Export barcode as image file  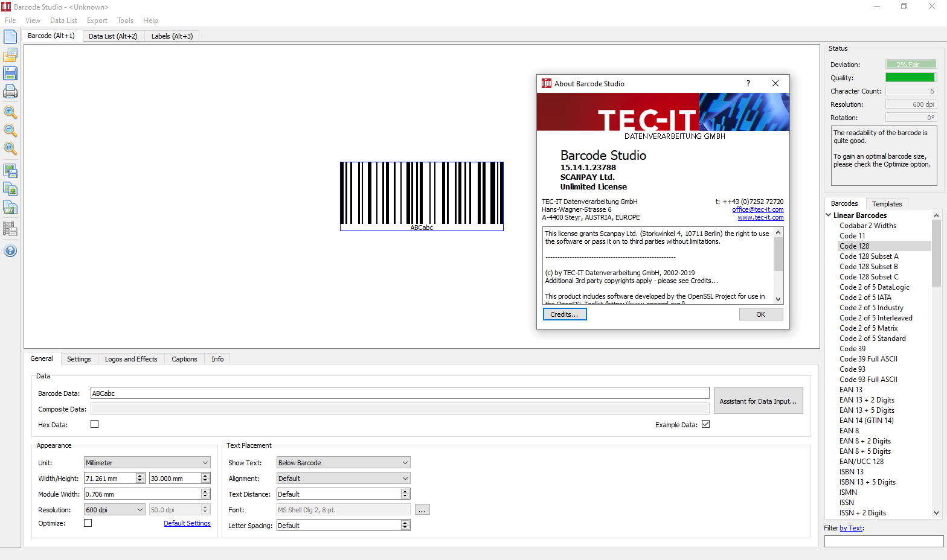click(x=10, y=171)
